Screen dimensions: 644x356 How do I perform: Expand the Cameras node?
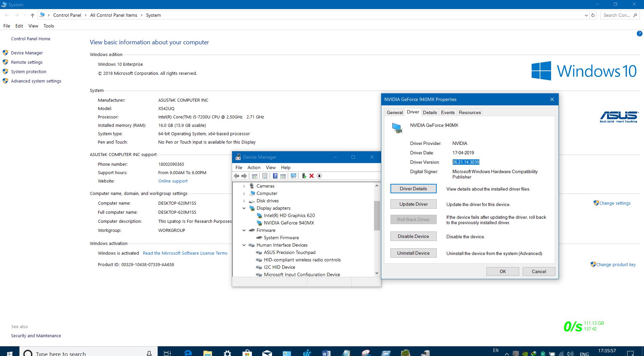tap(244, 186)
